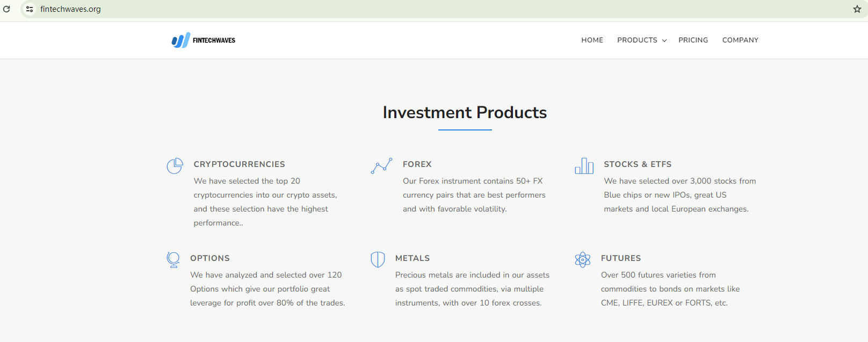Go to the Pricing page
This screenshot has height=342, width=868.
[x=693, y=40]
